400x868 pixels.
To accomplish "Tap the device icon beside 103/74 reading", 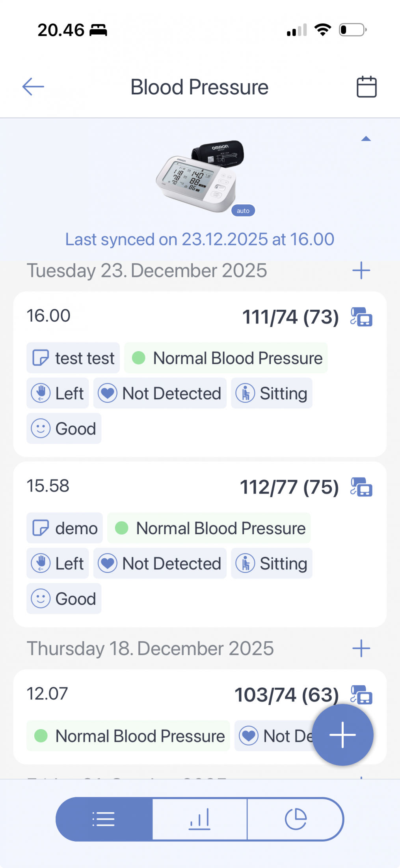I will coord(361,694).
